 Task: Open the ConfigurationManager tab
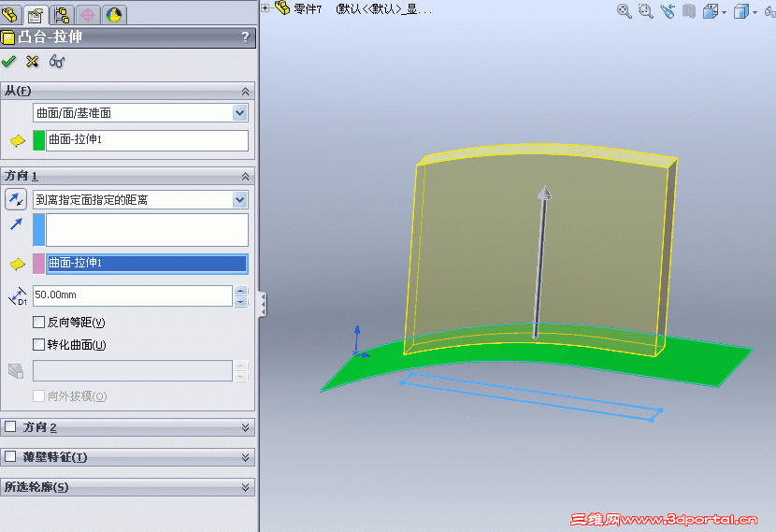pos(62,14)
